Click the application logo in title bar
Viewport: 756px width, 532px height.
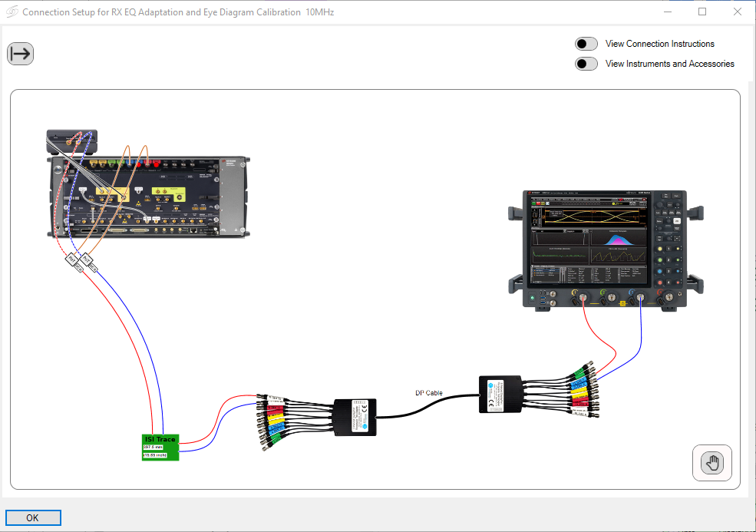pos(12,12)
